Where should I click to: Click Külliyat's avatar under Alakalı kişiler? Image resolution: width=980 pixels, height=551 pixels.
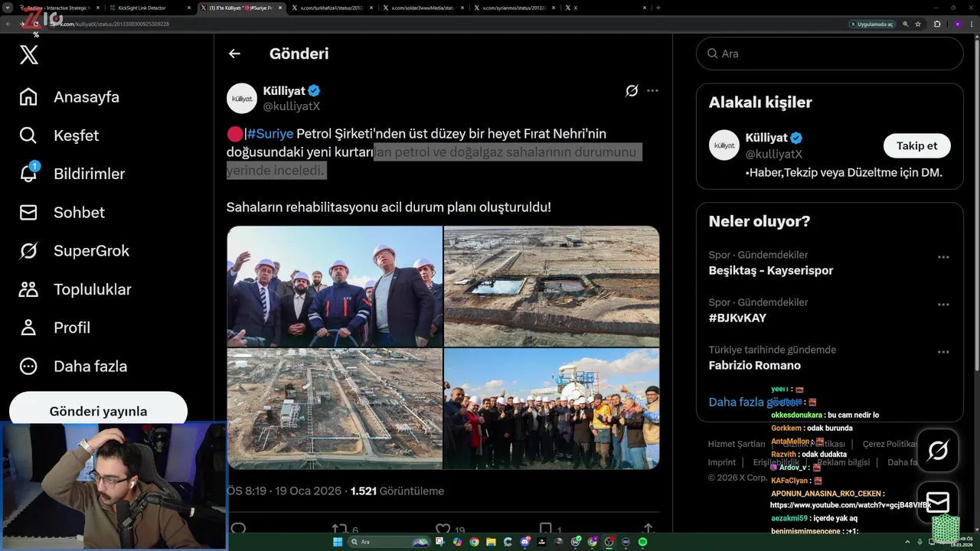point(724,145)
